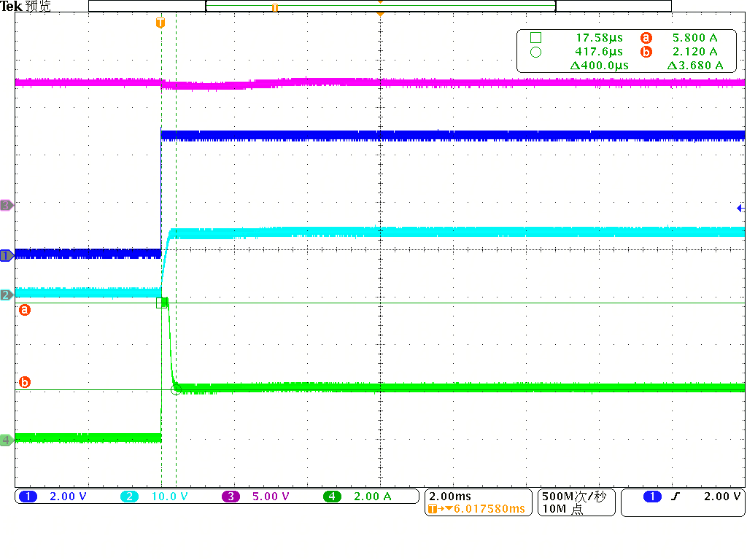Click the 6.017580ms trigger delay readout
Viewport: 747px width, 560px height.
(489, 508)
